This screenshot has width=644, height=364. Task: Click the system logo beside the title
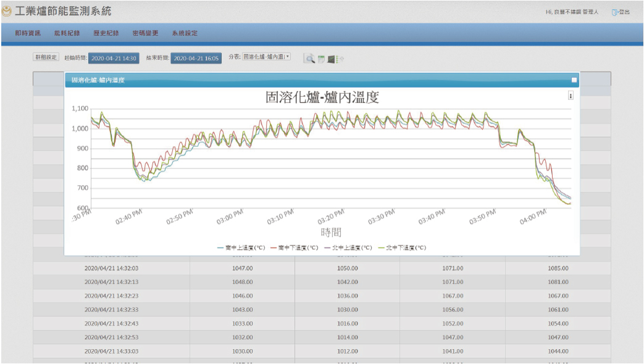click(x=7, y=11)
